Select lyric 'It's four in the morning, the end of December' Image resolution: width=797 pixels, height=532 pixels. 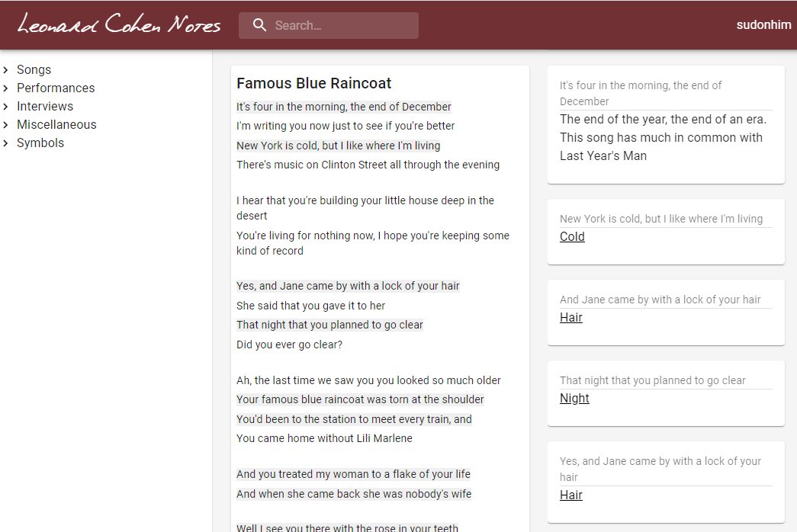click(x=344, y=107)
